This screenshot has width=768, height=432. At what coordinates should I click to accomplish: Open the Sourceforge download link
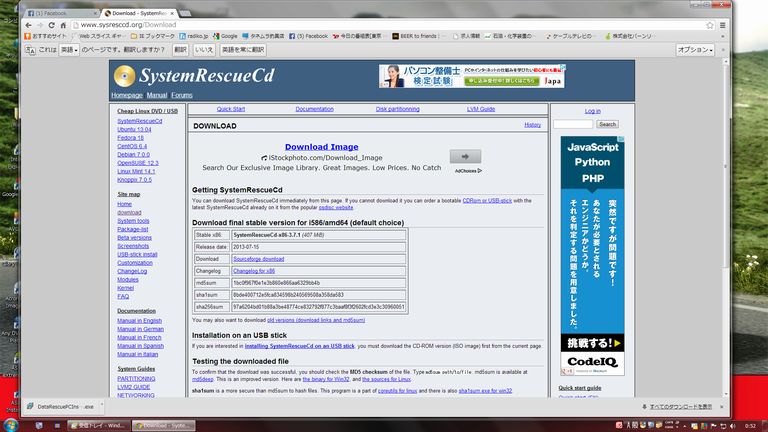point(259,259)
